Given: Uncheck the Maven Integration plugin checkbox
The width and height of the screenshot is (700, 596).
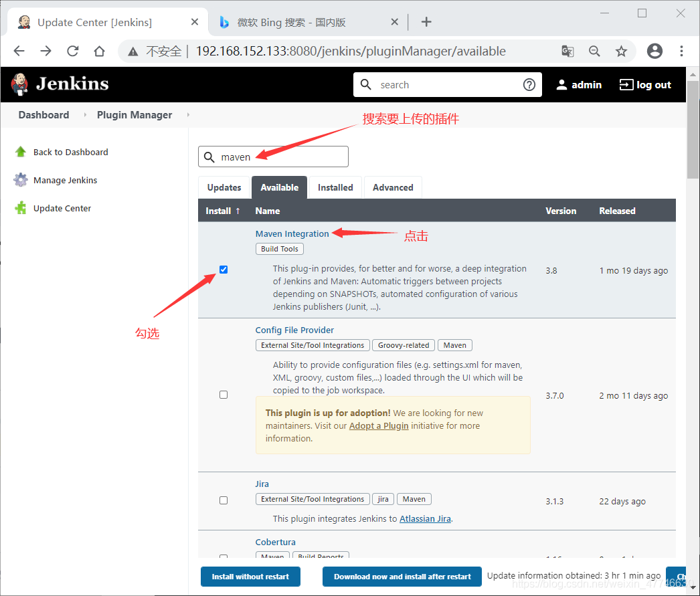Looking at the screenshot, I should tap(224, 270).
